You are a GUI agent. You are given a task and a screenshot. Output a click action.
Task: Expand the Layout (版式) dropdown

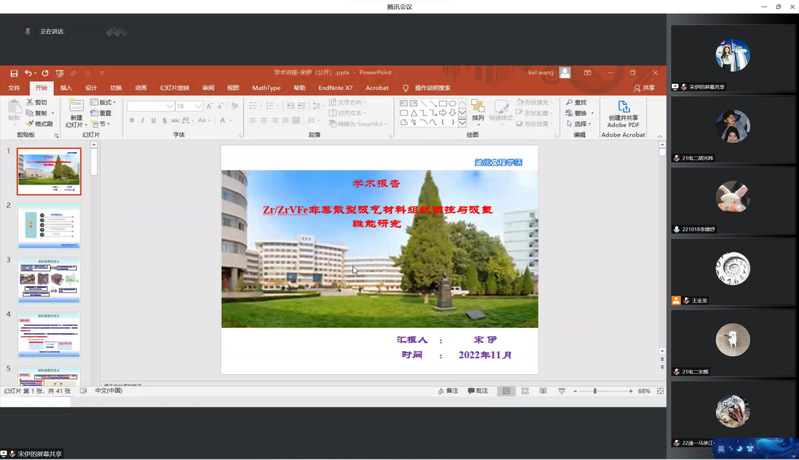click(x=104, y=102)
